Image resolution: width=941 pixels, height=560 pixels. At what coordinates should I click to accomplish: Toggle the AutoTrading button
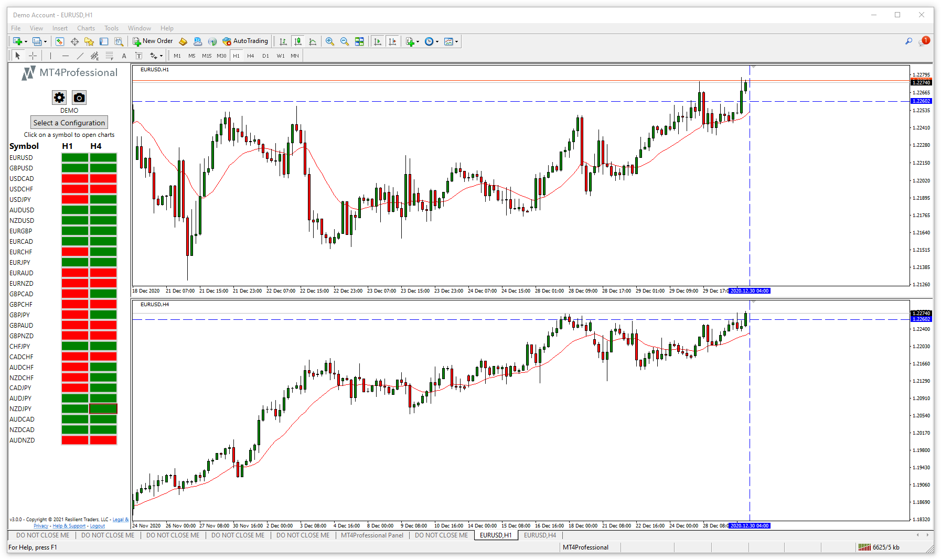[245, 41]
